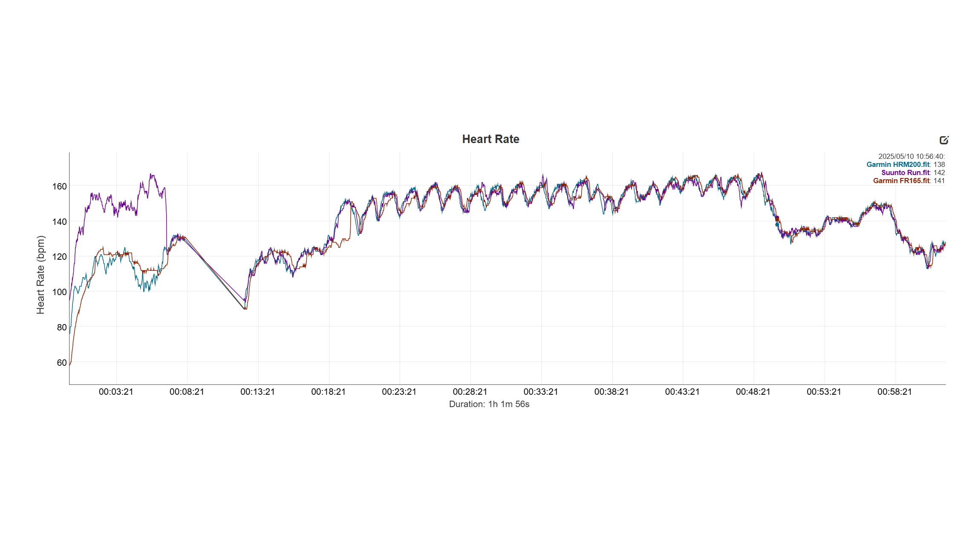Viewport: 980px width, 551px height.
Task: Click the 00:43:21 time axis tick label
Action: (x=682, y=392)
